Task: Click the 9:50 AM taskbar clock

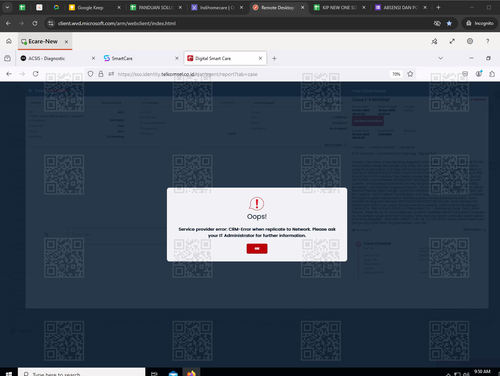Action: point(482,372)
